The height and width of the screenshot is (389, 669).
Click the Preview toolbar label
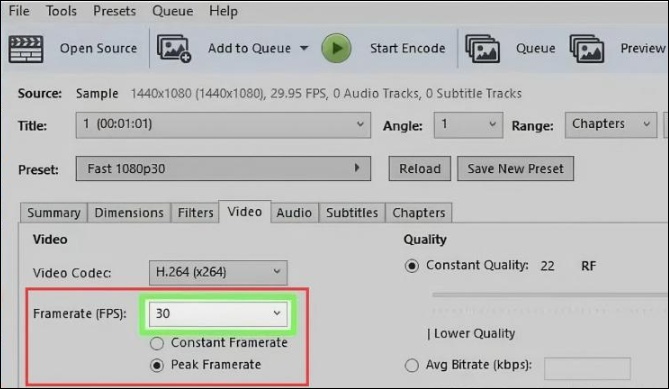[x=643, y=48]
